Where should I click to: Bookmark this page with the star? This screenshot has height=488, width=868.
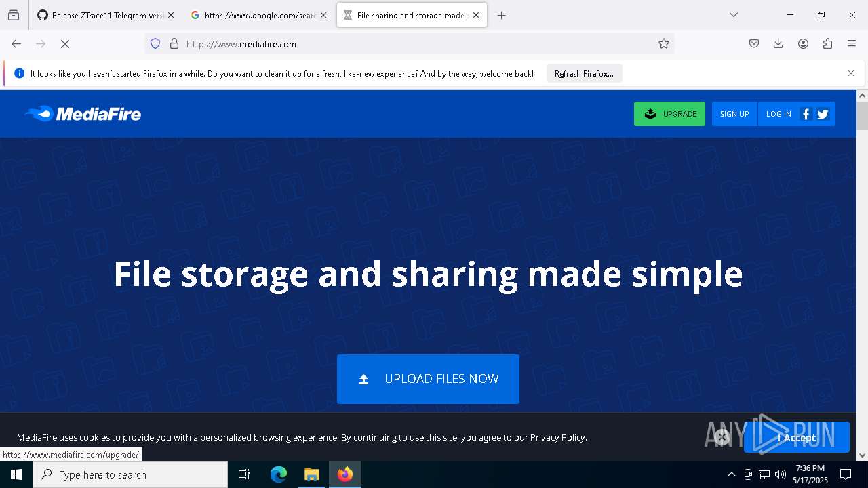pos(664,44)
